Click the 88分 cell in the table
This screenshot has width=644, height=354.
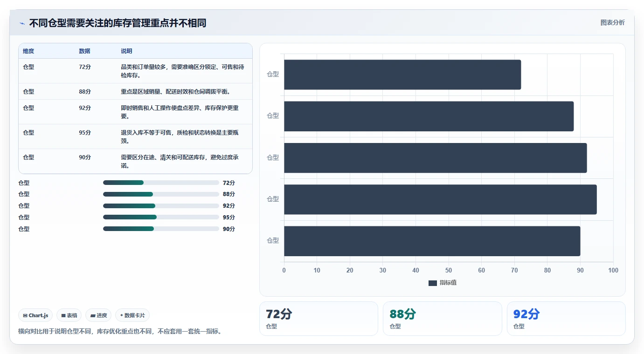(85, 92)
